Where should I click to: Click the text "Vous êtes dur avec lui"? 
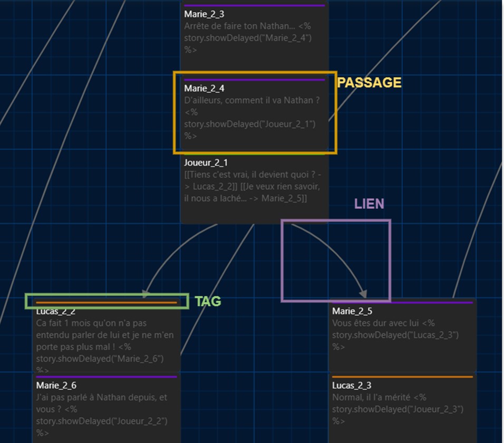coord(375,323)
